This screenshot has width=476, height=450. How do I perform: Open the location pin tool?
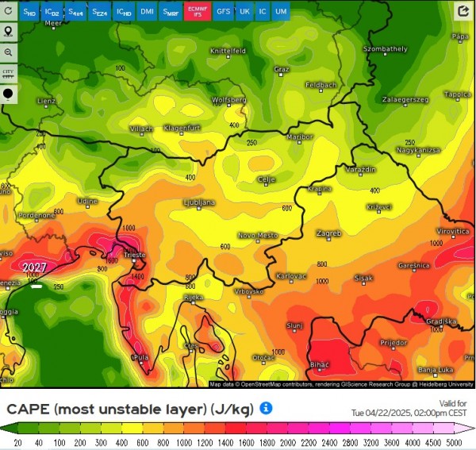click(x=8, y=32)
